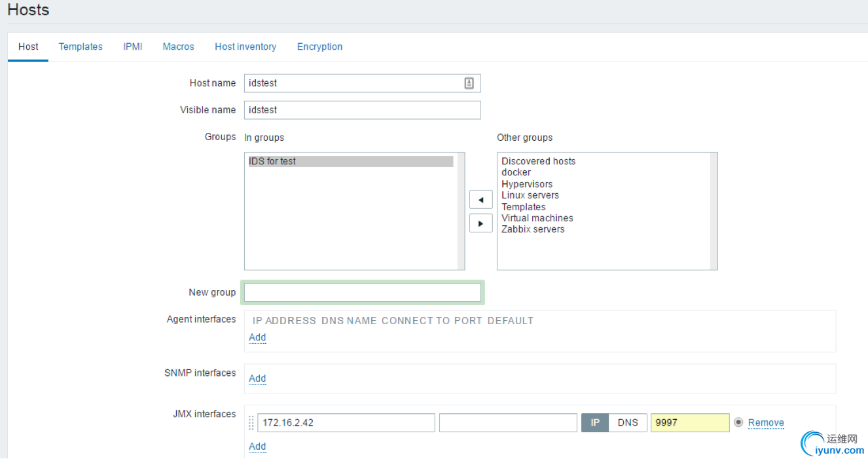Click the contact card icon in Host name
Image resolution: width=868 pixels, height=461 pixels.
[x=469, y=83]
